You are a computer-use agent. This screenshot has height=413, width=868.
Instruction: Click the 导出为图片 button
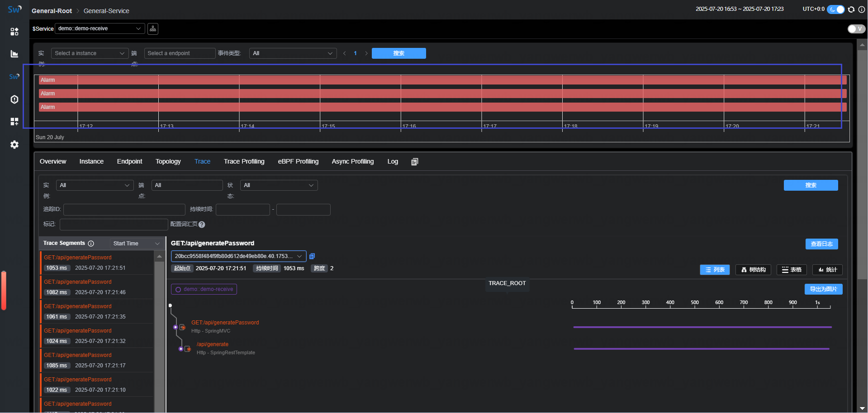(823, 289)
